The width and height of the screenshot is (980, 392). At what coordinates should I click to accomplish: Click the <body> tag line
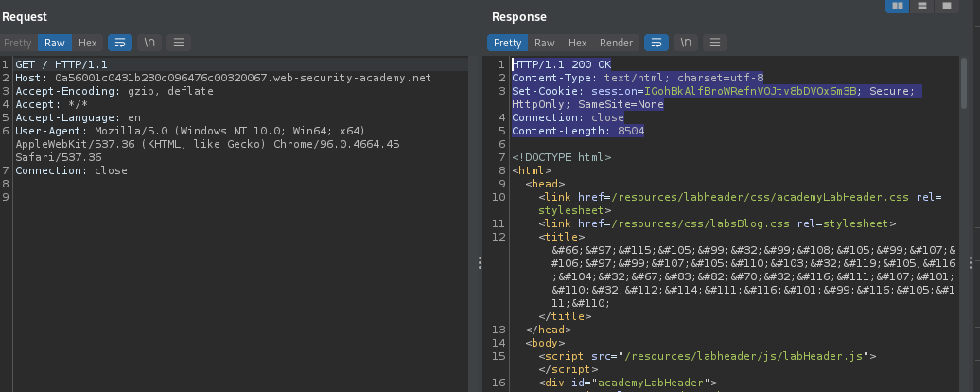pos(545,343)
